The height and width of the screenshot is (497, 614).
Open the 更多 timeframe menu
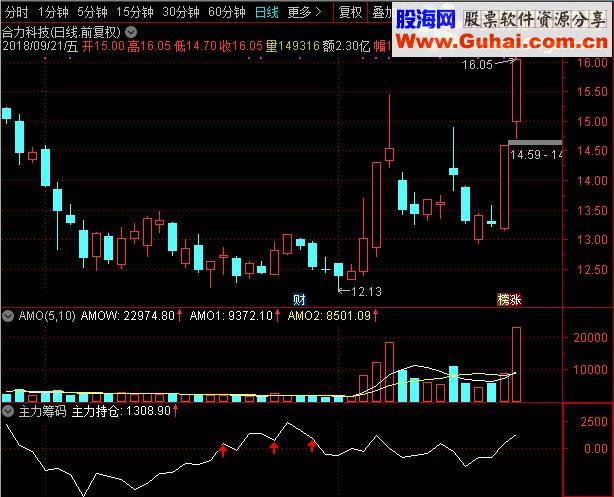[304, 13]
